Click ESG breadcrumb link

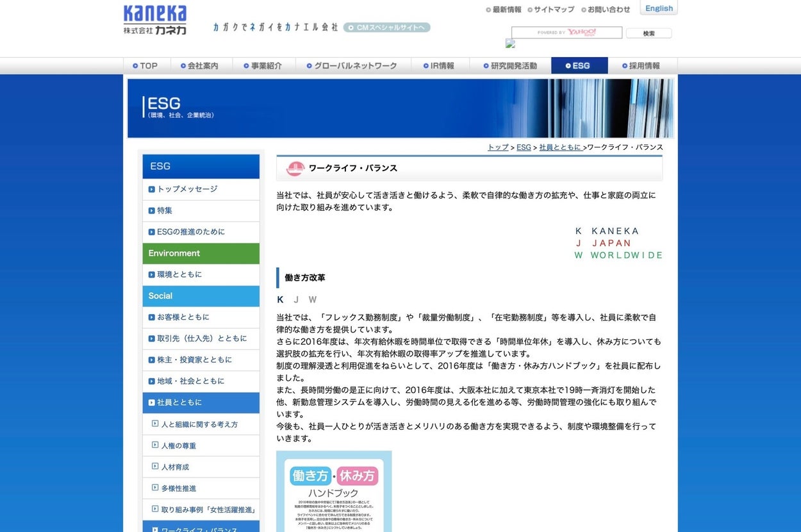pos(524,147)
